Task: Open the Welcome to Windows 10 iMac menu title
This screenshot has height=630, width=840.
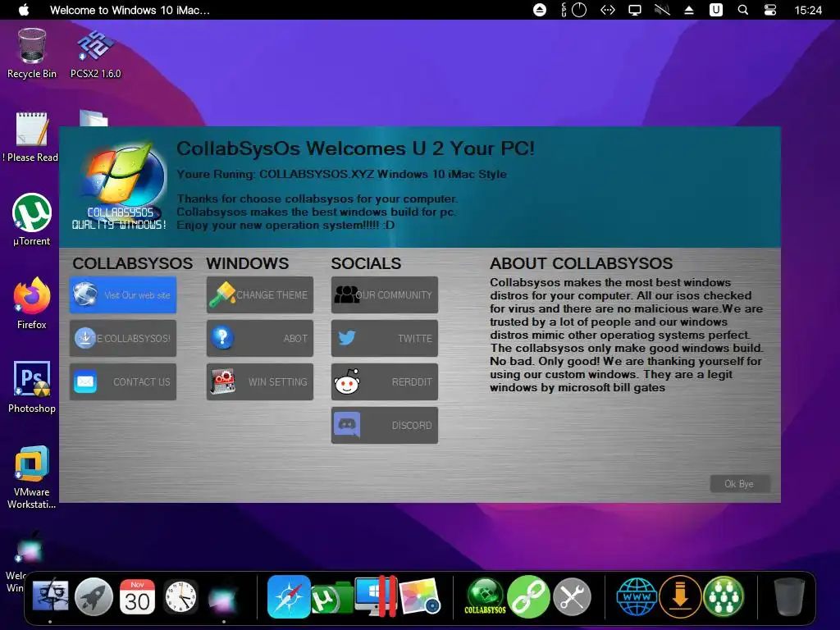Action: click(130, 10)
